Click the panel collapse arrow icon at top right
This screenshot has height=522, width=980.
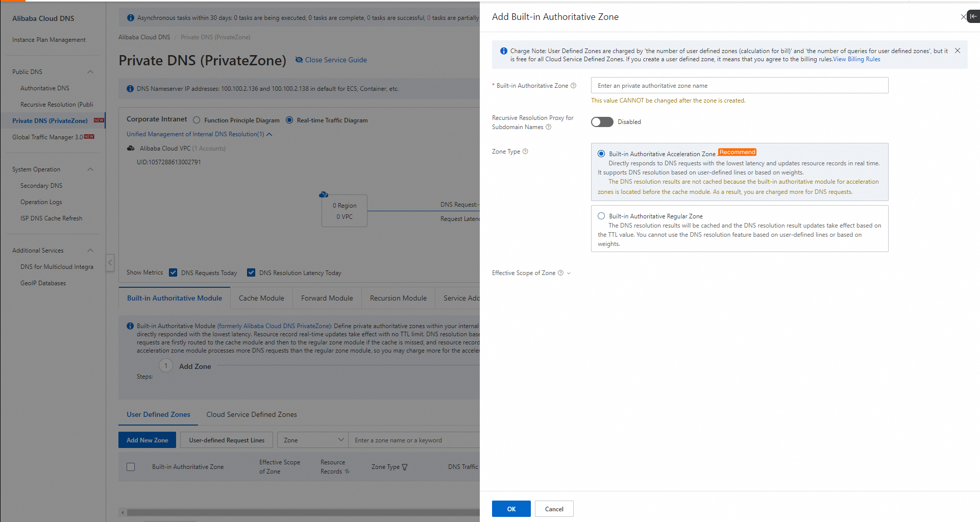click(973, 16)
